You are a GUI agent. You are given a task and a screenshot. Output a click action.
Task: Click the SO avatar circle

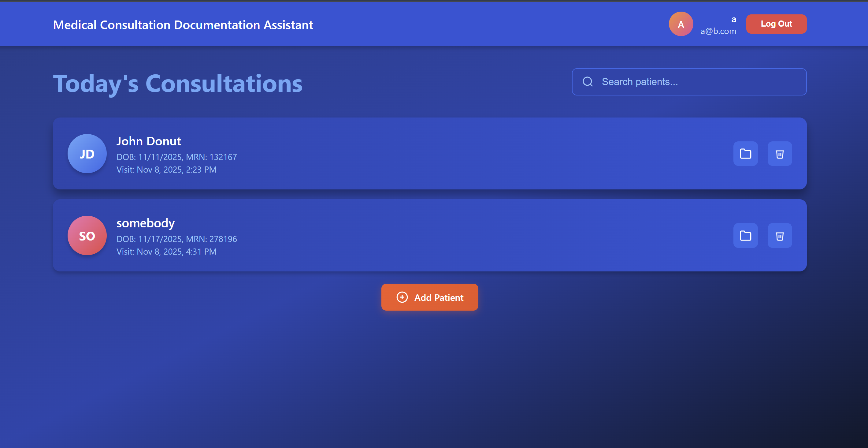[x=87, y=236]
